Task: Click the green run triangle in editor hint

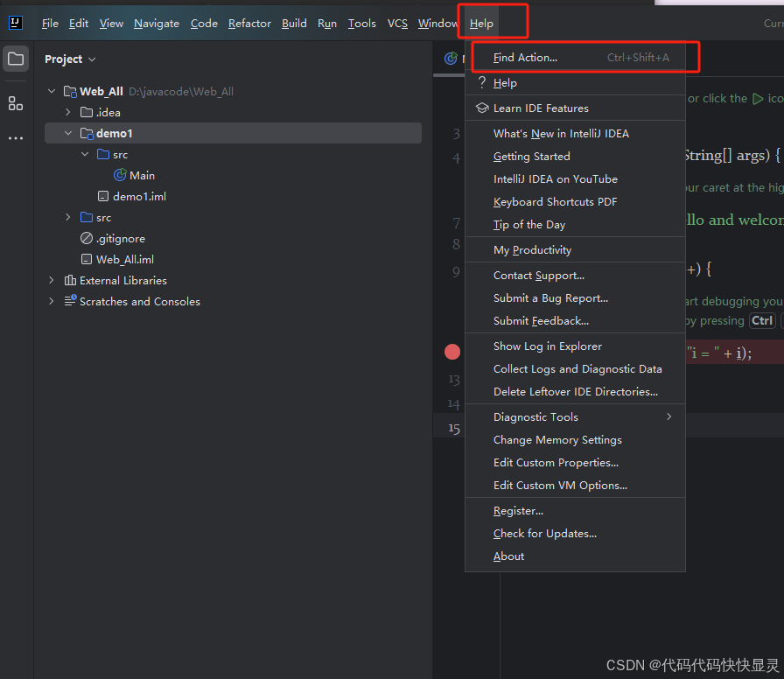Action: point(758,99)
